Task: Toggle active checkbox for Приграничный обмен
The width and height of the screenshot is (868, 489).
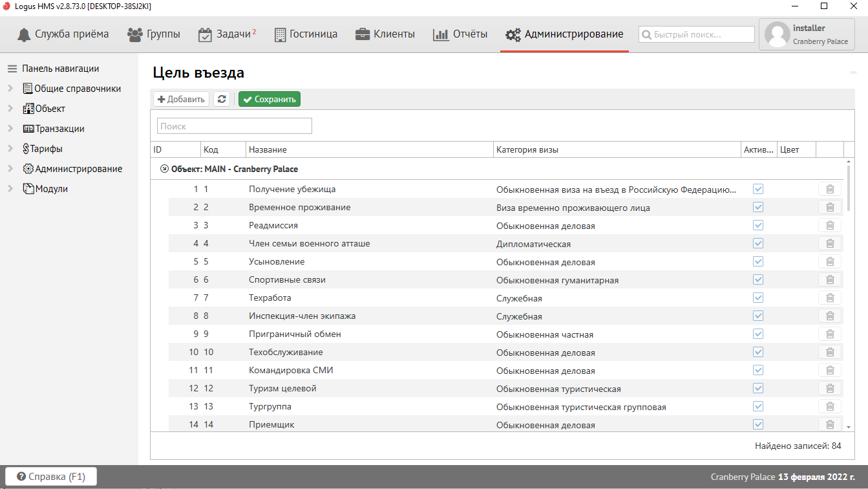Action: click(758, 334)
